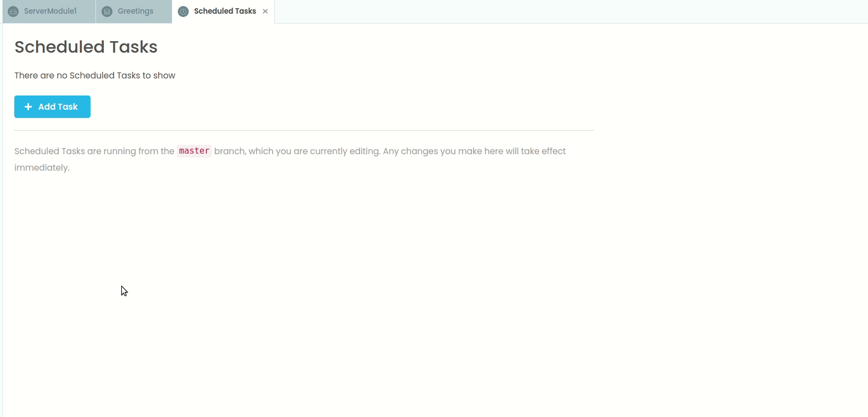Click the master branch label
The height and width of the screenshot is (417, 868).
194,151
